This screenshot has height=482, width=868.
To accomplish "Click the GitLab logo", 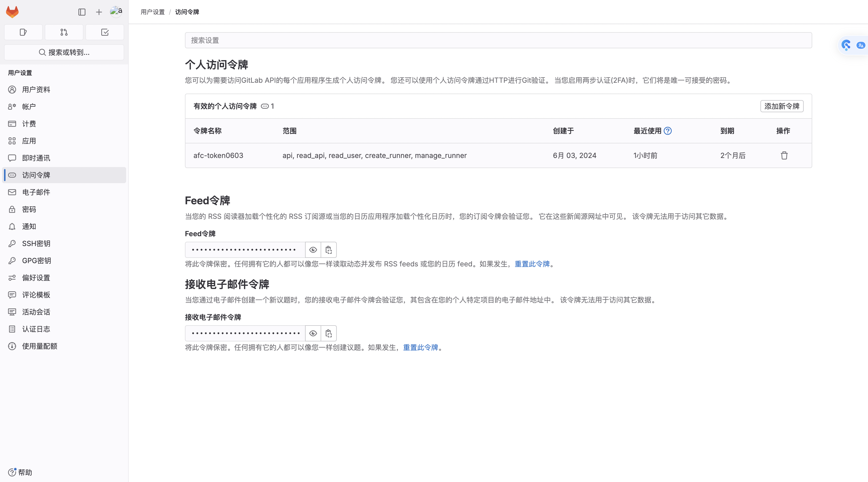I will 12,12.
